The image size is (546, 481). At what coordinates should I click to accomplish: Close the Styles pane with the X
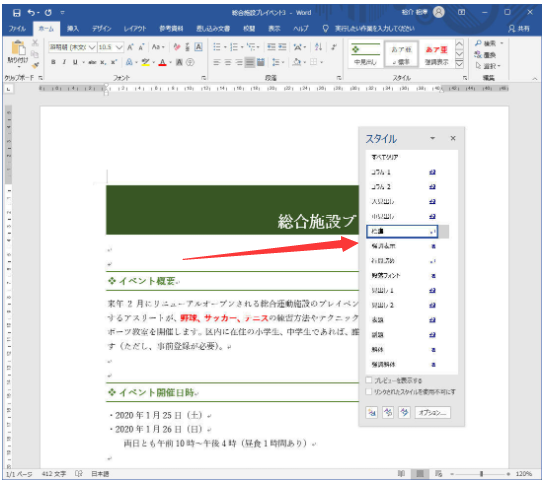[x=453, y=138]
